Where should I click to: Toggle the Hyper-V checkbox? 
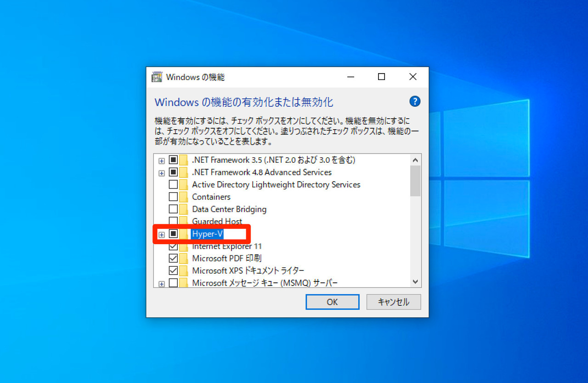[173, 234]
